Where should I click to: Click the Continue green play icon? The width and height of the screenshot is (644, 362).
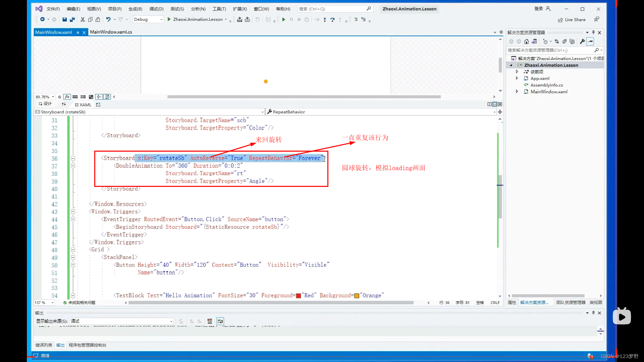[x=284, y=19]
